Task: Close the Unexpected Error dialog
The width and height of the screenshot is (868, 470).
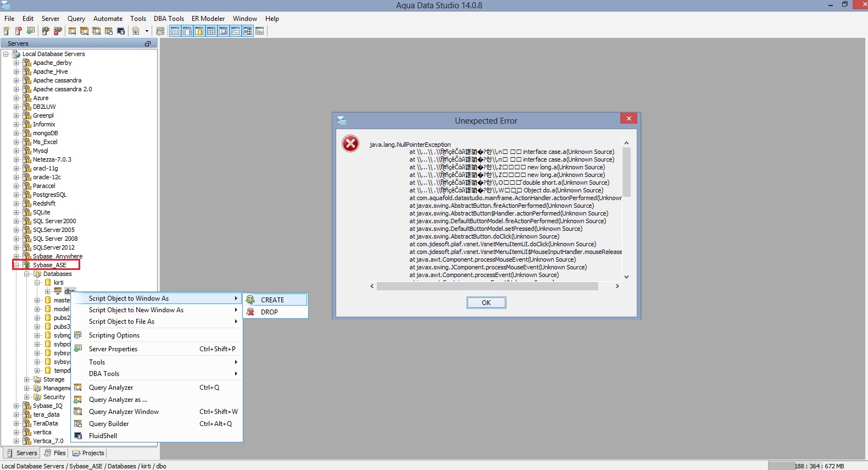Action: (628, 118)
